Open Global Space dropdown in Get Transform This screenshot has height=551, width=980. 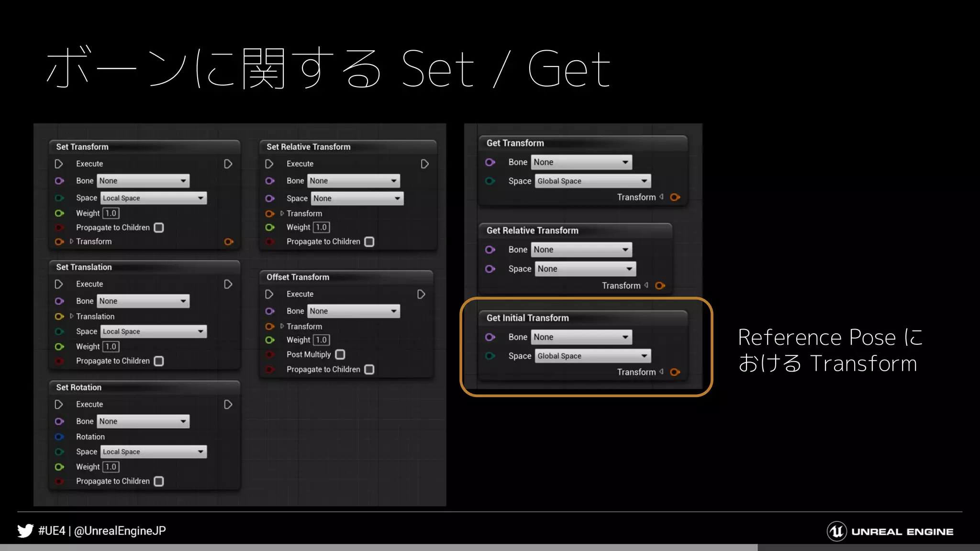[x=593, y=181]
